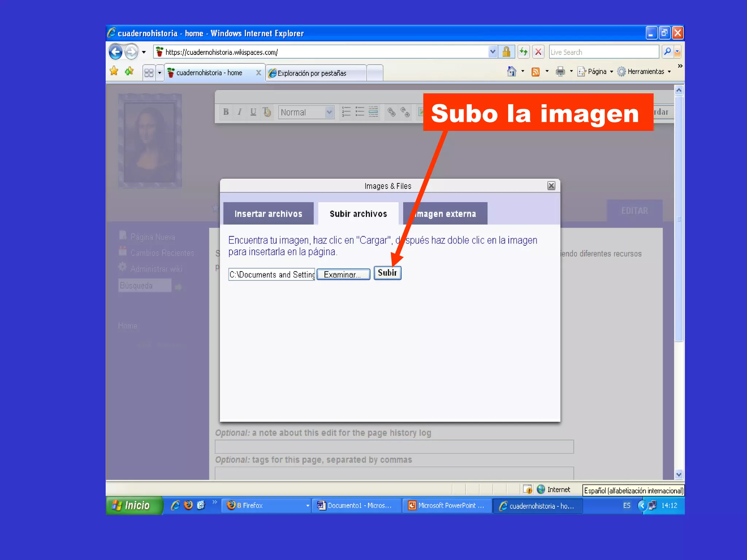Click the edit note history input
The width and height of the screenshot is (747, 560).
point(394,447)
